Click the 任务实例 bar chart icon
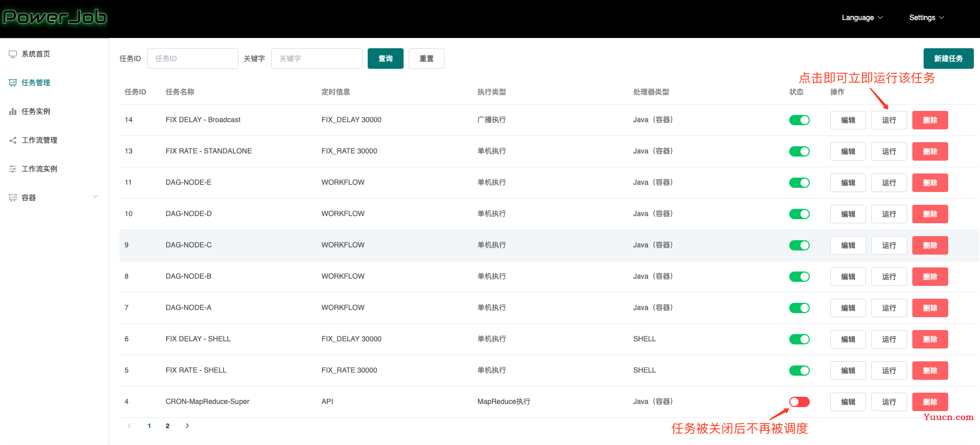The height and width of the screenshot is (445, 980). (x=13, y=111)
